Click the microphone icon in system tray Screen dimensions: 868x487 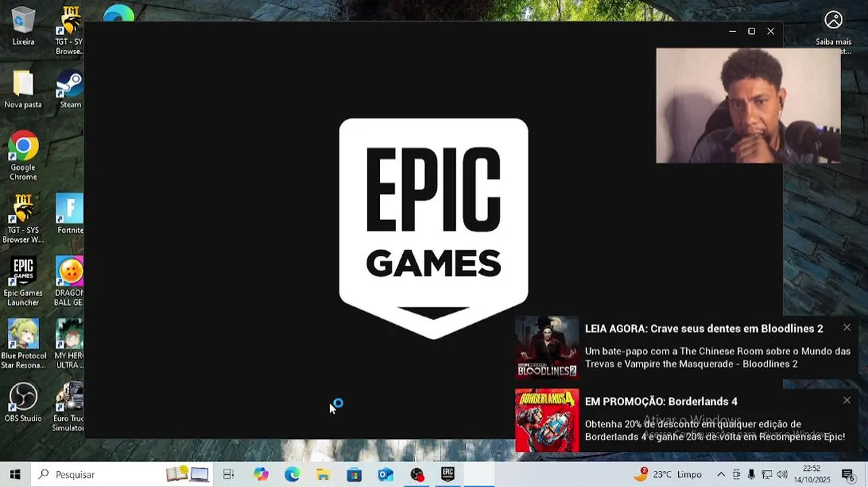751,474
